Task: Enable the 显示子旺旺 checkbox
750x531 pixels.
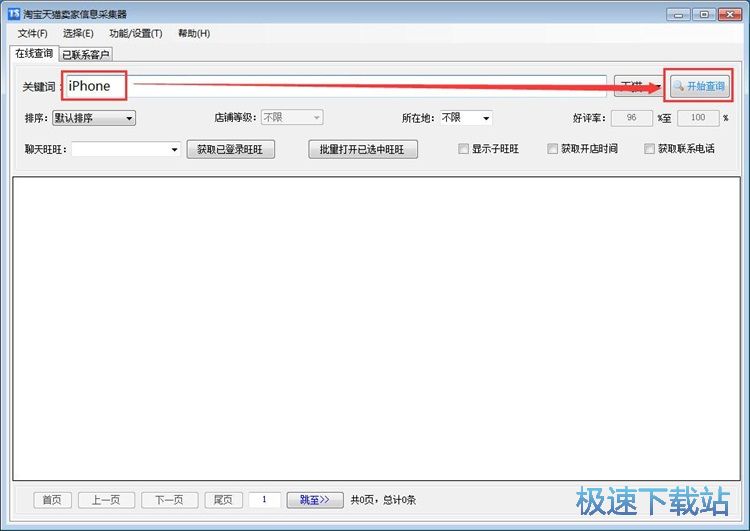Action: click(463, 149)
